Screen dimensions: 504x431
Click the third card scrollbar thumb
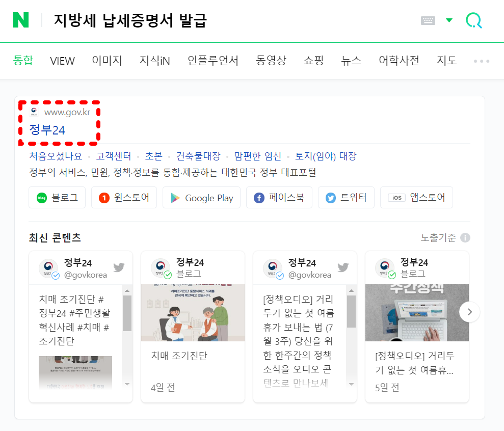[x=351, y=311]
